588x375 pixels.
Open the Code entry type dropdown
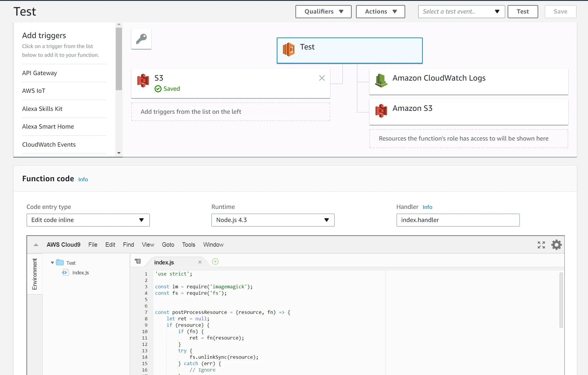(x=88, y=220)
